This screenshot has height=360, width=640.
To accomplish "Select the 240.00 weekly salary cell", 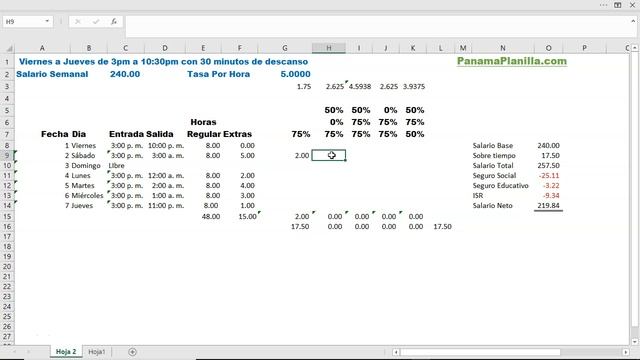I will click(x=125, y=74).
